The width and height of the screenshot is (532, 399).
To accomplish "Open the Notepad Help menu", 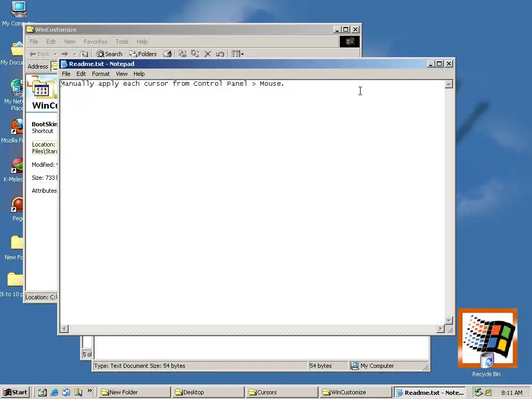I will click(x=139, y=74).
